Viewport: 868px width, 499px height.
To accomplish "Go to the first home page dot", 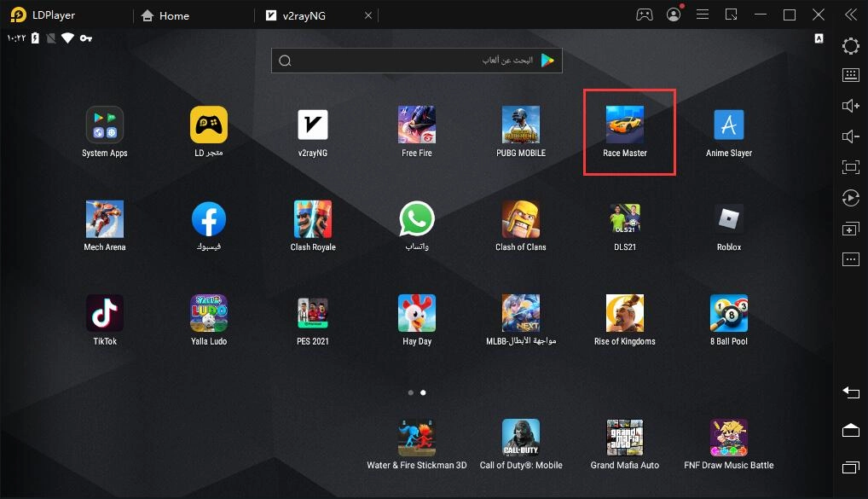I will click(411, 392).
